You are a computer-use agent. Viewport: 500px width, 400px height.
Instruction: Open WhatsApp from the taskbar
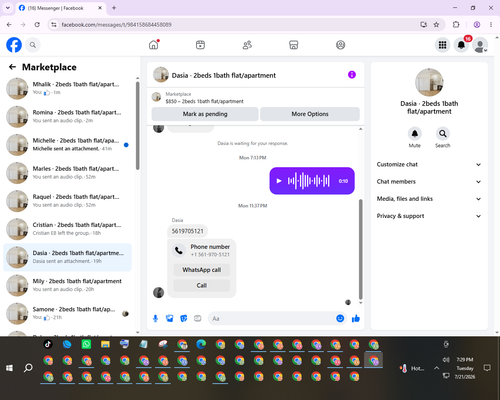coord(86,344)
